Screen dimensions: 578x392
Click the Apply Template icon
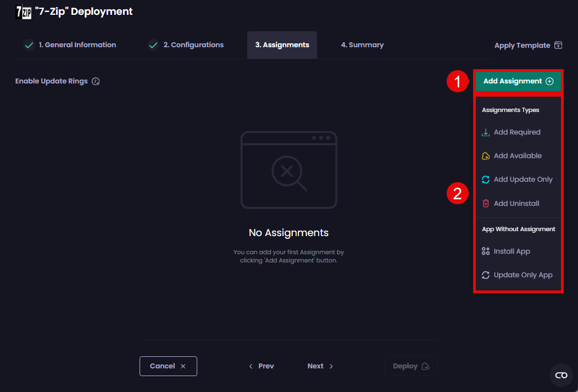click(x=558, y=46)
